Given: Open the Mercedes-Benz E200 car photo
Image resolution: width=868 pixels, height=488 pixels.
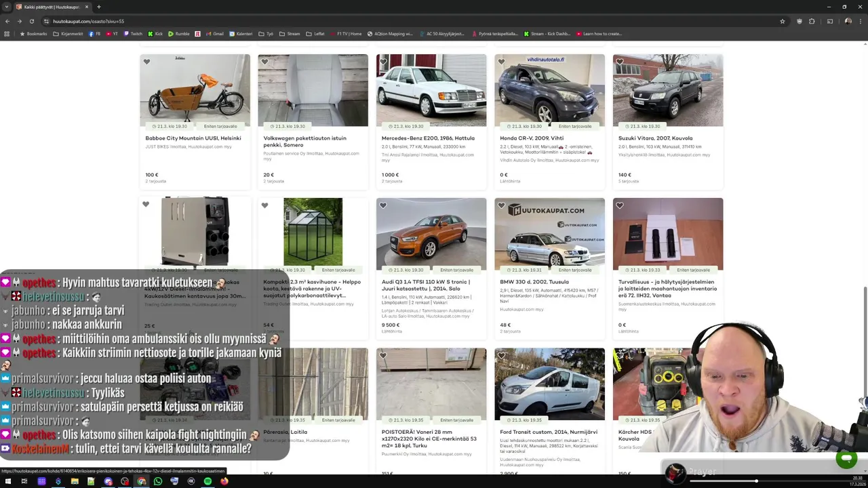Looking at the screenshot, I should (x=431, y=90).
